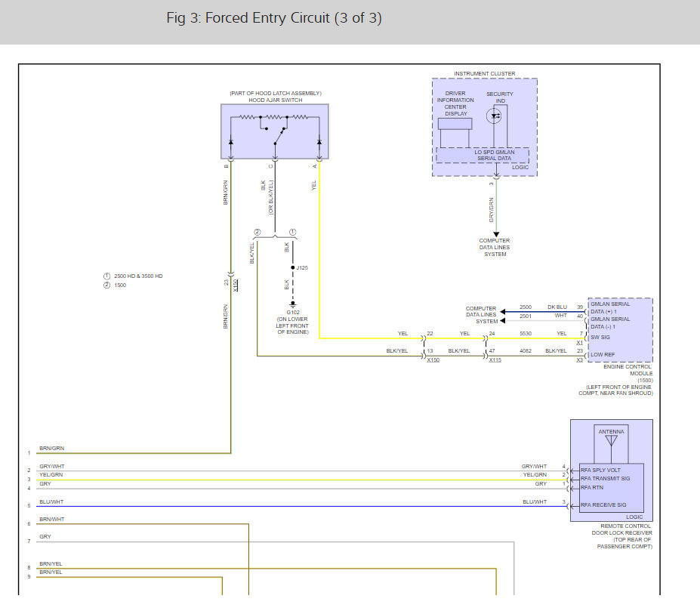The width and height of the screenshot is (700, 611).
Task: Click the WHT wire label
Action: click(x=561, y=316)
